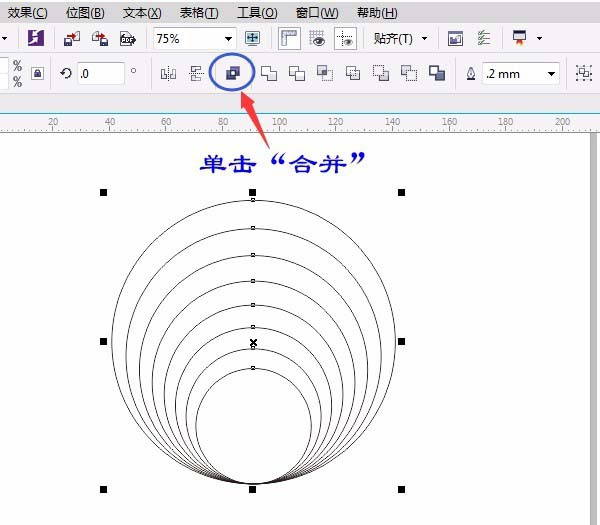The width and height of the screenshot is (600, 525).
Task: Click the Simplify shapes icon
Action: 352,73
